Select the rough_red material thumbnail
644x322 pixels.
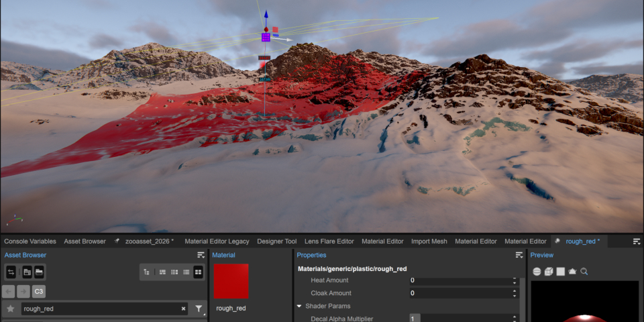[x=231, y=282]
